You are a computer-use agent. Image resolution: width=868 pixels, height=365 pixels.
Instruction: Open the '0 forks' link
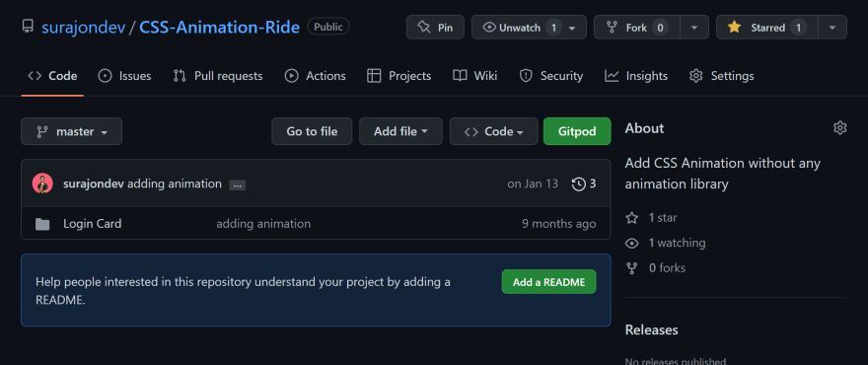click(667, 268)
